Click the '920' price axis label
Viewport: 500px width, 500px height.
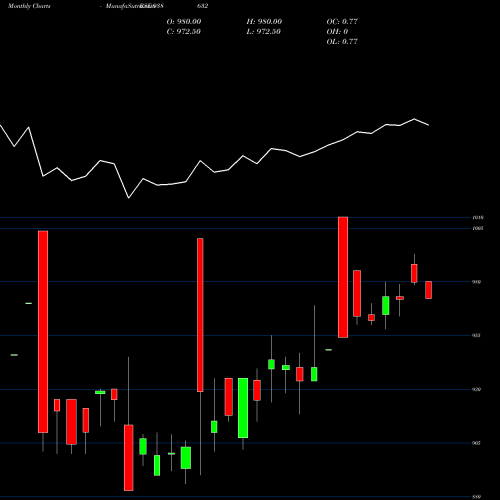[x=476, y=389]
